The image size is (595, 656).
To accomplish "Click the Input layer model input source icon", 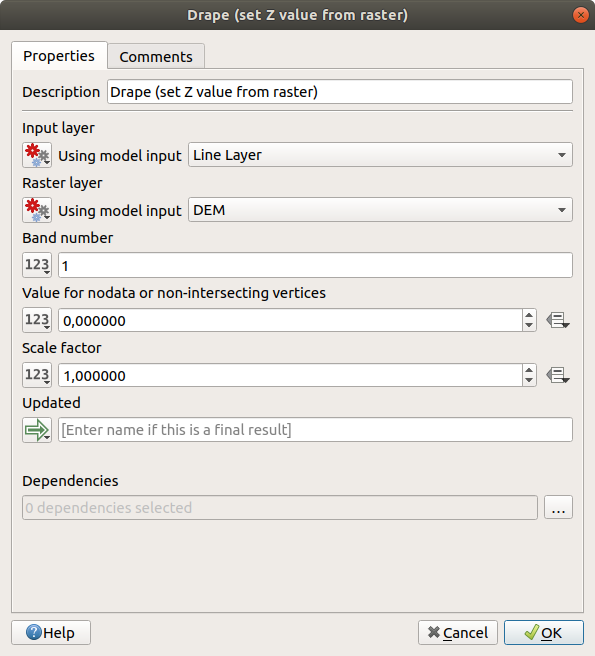I will coord(37,155).
